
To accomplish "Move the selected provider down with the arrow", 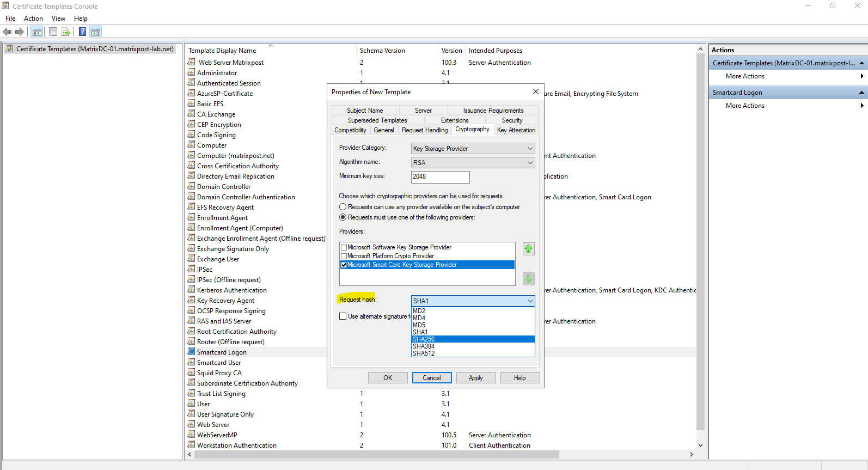I will (528, 279).
